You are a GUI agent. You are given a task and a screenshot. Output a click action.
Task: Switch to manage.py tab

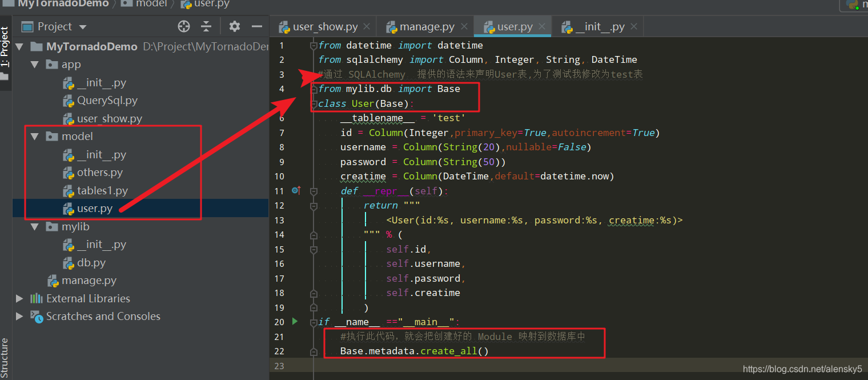tap(427, 27)
